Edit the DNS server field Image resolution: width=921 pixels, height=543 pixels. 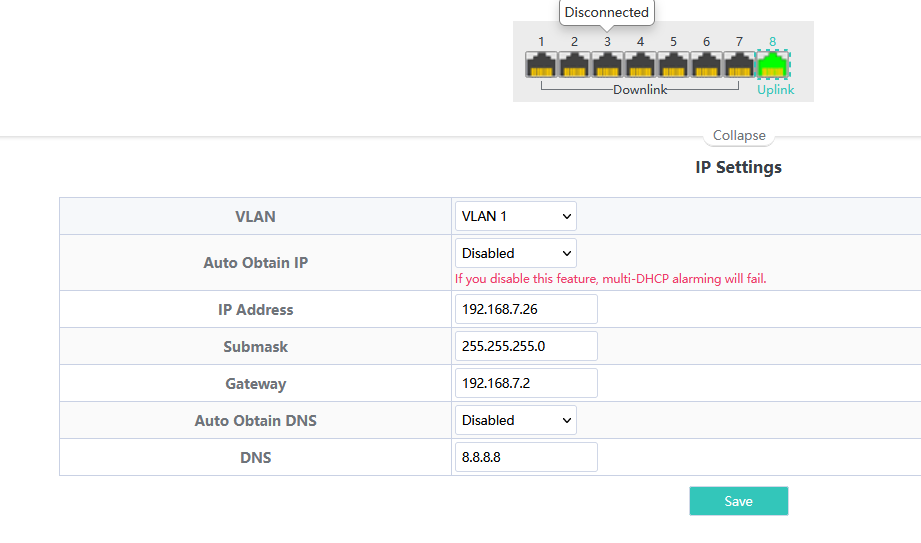(526, 457)
